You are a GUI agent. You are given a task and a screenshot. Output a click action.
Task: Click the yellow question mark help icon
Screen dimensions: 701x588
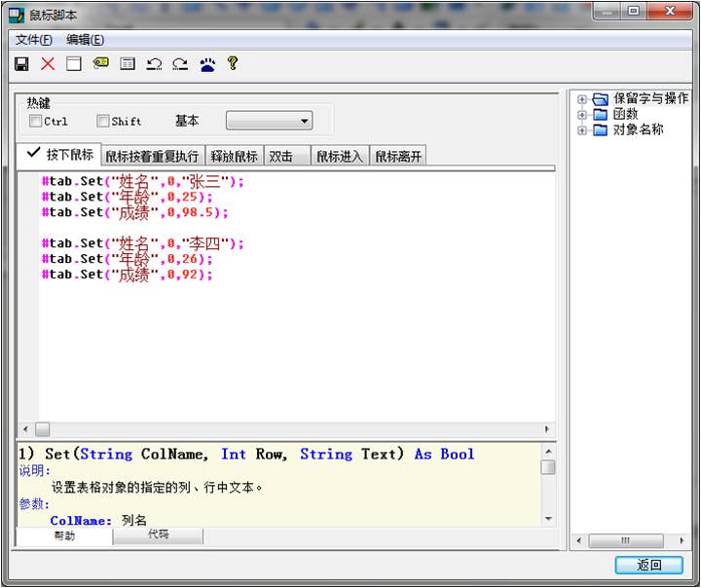233,64
